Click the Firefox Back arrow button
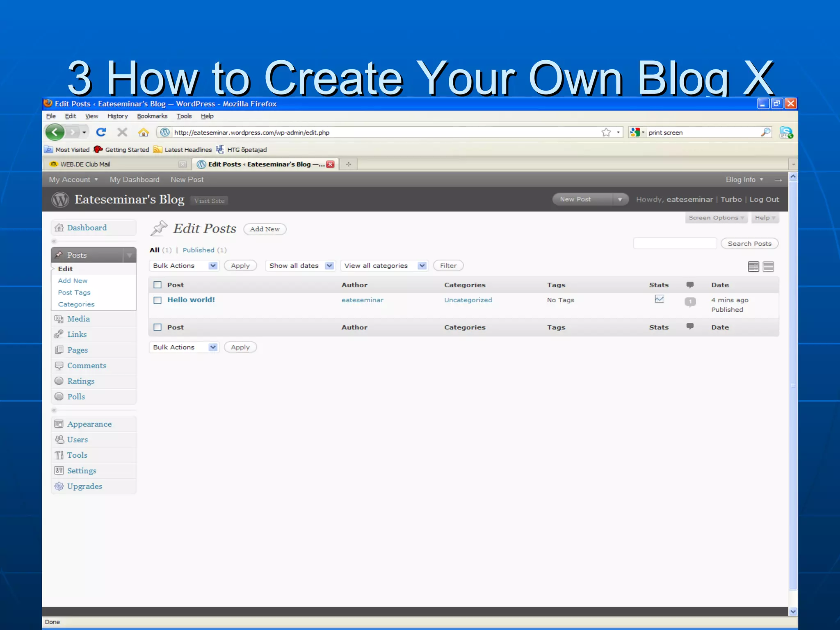 pos(55,132)
